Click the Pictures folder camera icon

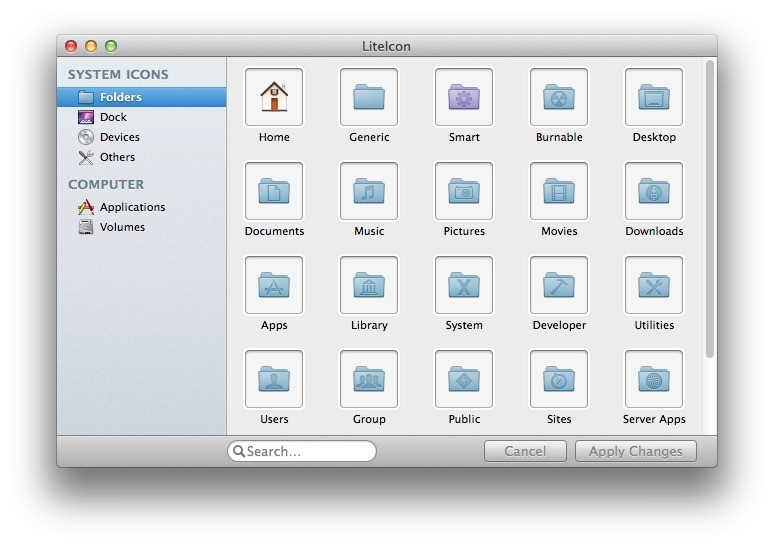[464, 191]
